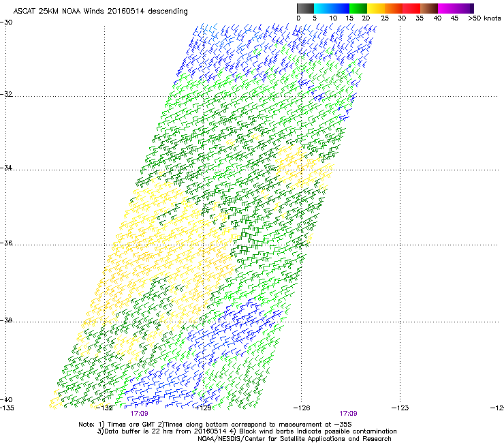Click the orange 25-30 knots legend swatch

[x=394, y=8]
